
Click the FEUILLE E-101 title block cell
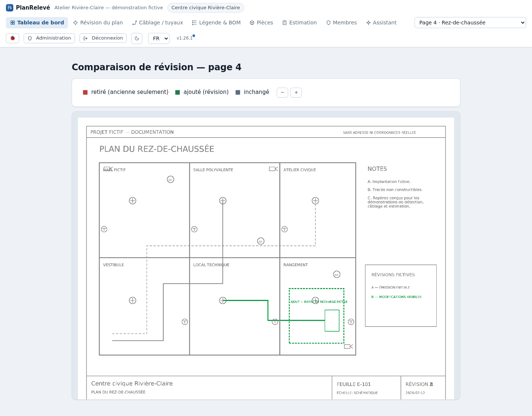pos(366,388)
